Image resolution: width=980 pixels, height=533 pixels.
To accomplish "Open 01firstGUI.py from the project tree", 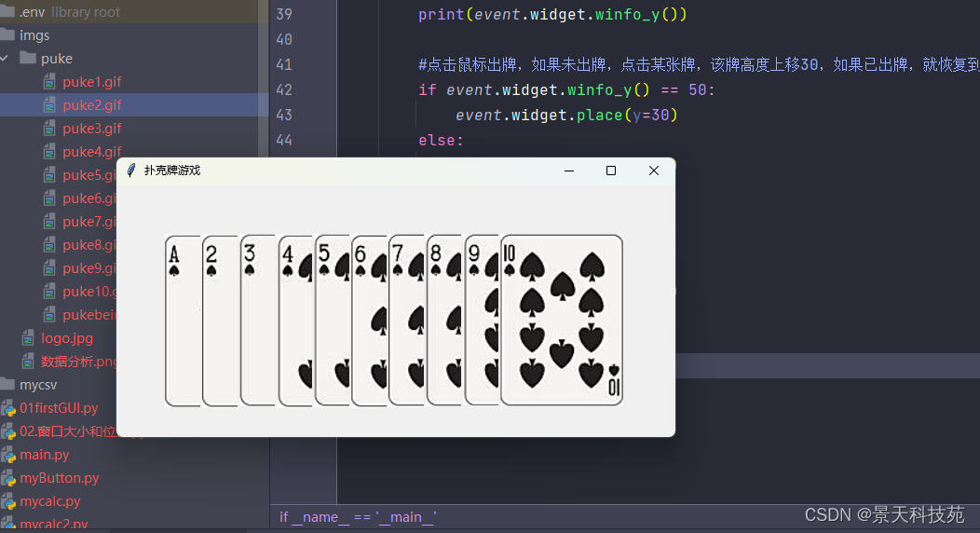I will tap(59, 408).
